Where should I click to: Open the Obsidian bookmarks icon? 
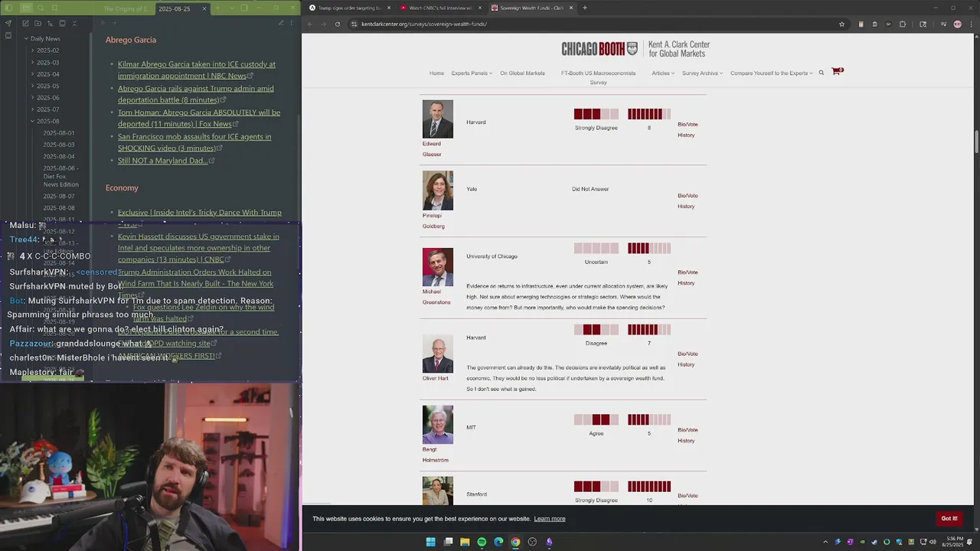[54, 8]
